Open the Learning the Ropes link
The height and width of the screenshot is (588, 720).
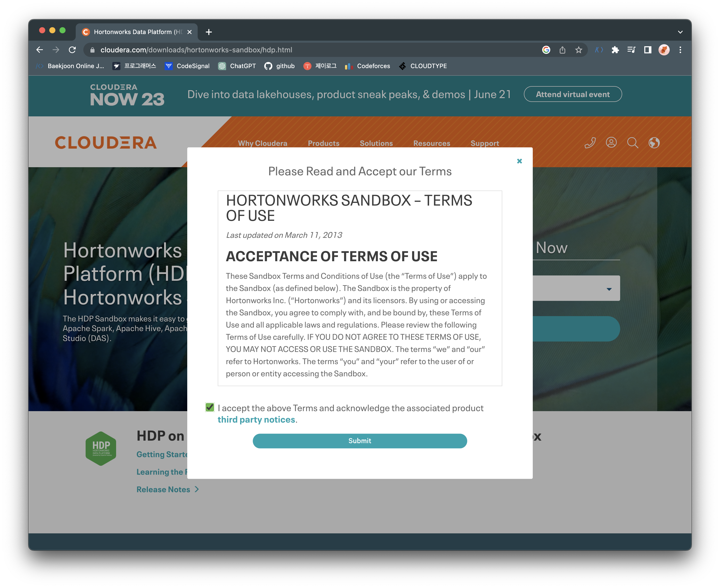click(162, 472)
